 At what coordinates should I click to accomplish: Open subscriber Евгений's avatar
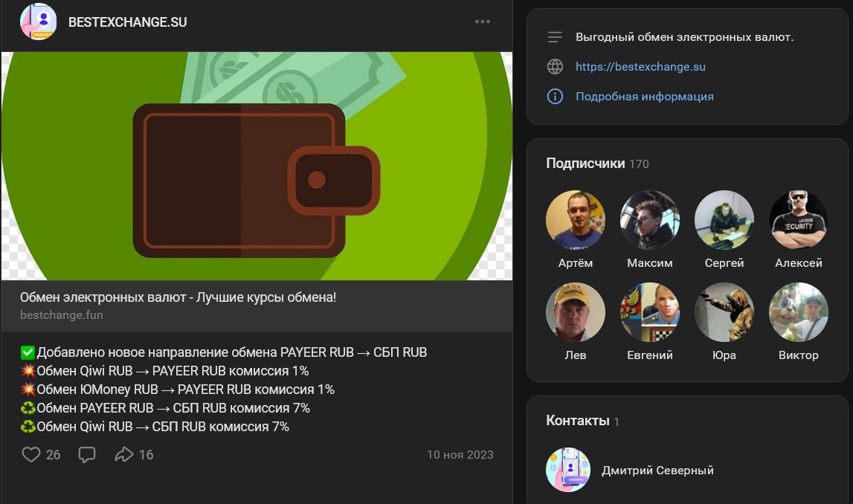pyautogui.click(x=649, y=312)
